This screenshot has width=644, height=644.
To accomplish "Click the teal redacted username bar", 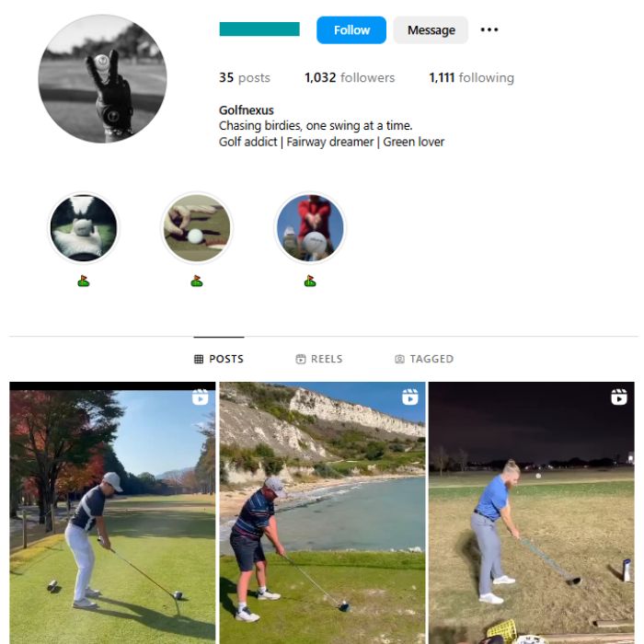I will coord(259,29).
